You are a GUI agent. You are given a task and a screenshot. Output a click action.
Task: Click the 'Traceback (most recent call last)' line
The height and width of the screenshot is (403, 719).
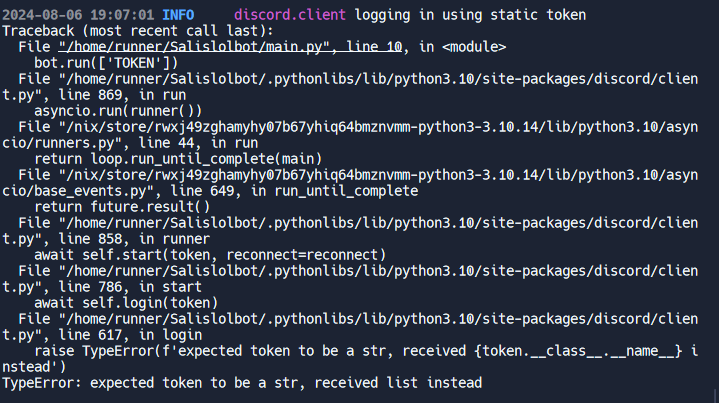pyautogui.click(x=138, y=31)
